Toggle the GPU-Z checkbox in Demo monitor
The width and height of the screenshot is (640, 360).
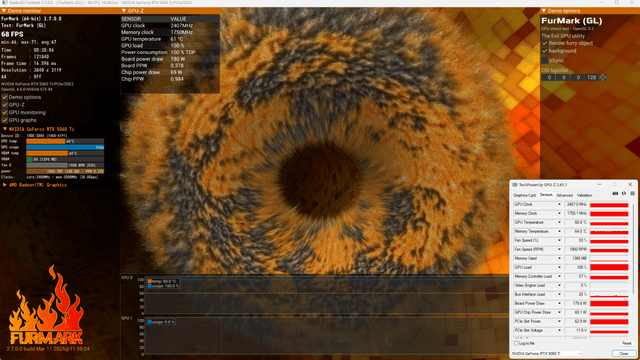click(5, 105)
